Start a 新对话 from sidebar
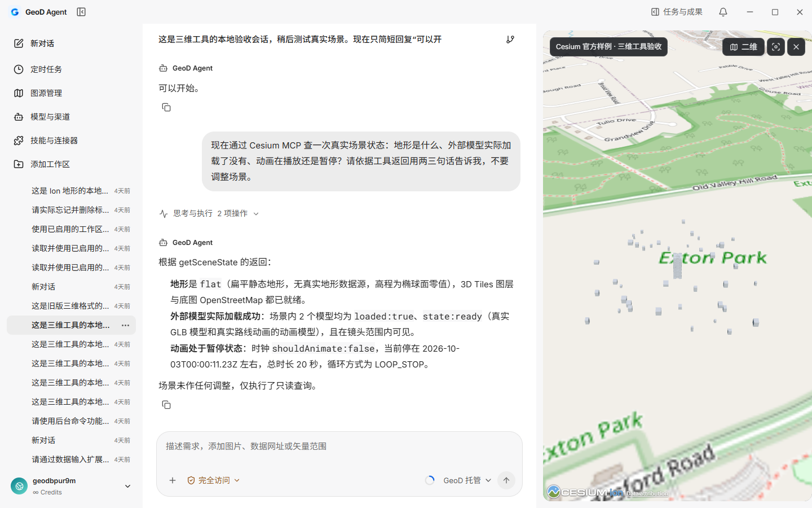This screenshot has width=812, height=508. click(71, 43)
